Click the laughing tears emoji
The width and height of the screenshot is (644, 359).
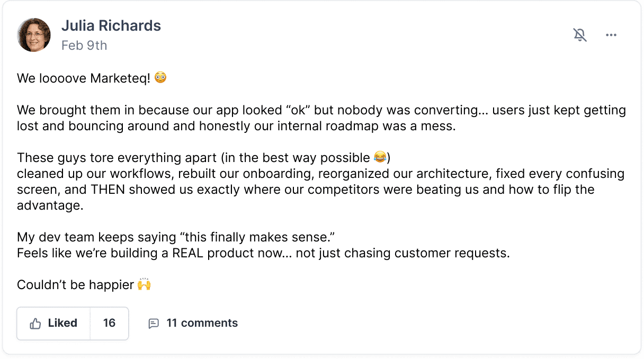click(x=380, y=157)
